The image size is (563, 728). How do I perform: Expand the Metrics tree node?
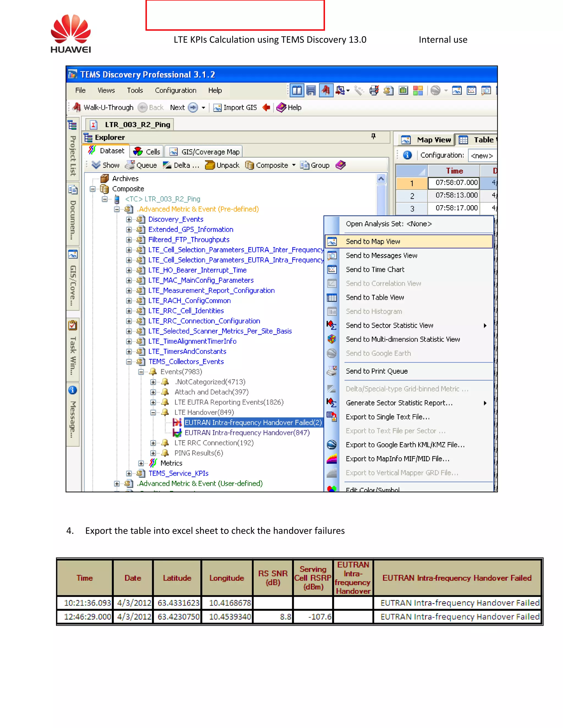[x=141, y=463]
